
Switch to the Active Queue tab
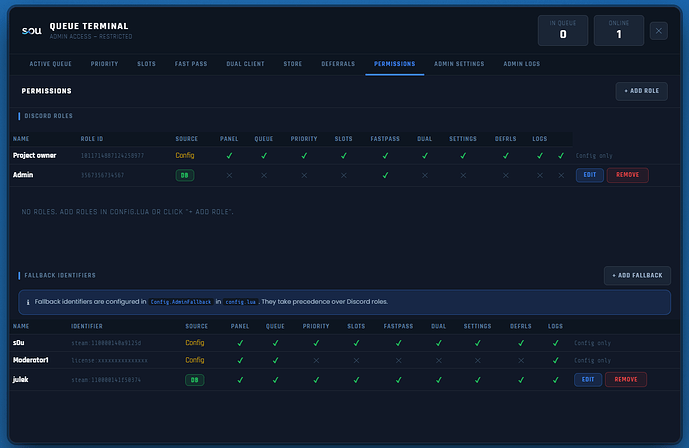pyautogui.click(x=51, y=64)
